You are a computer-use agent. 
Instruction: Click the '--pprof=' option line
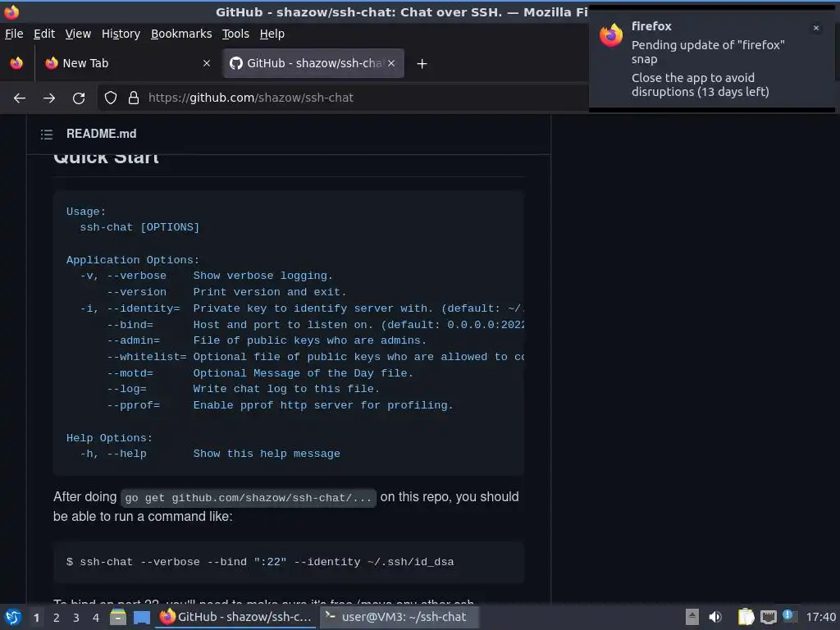pyautogui.click(x=280, y=405)
